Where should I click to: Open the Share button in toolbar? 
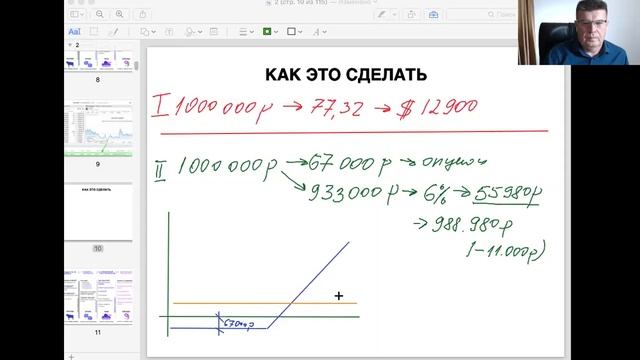pos(142,14)
